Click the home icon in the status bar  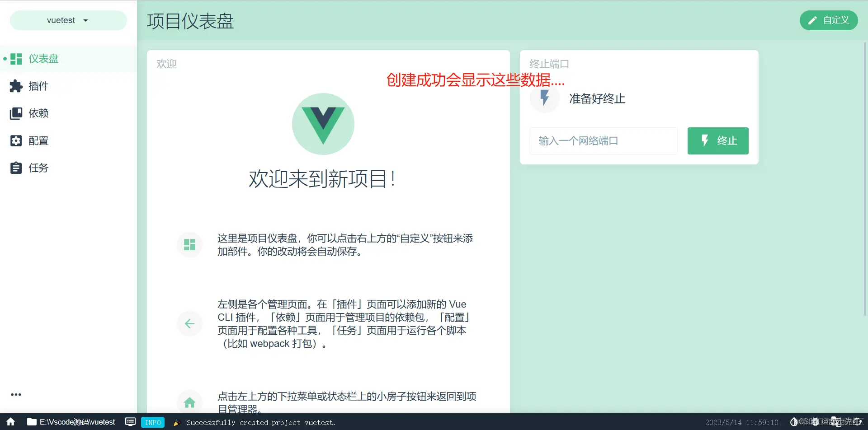pyautogui.click(x=9, y=422)
